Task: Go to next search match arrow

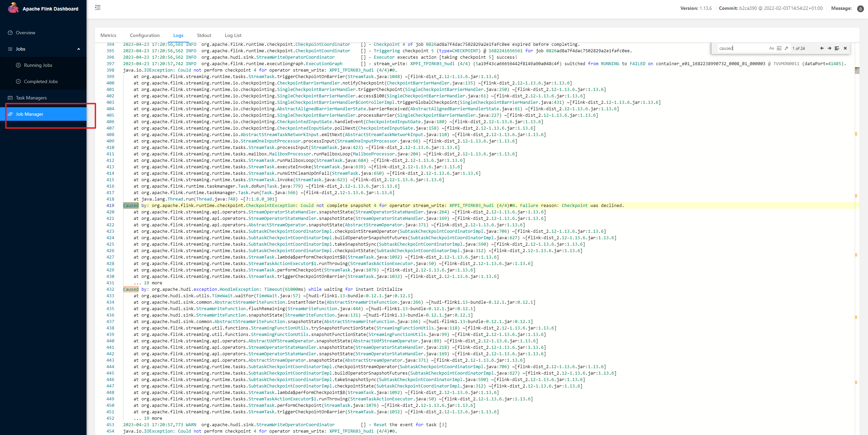Action: pos(829,48)
